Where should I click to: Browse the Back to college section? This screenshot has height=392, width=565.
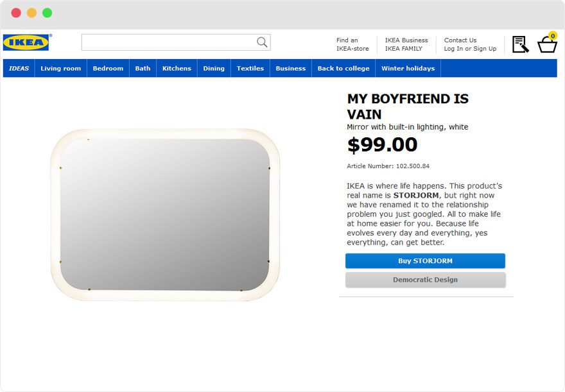pos(343,68)
